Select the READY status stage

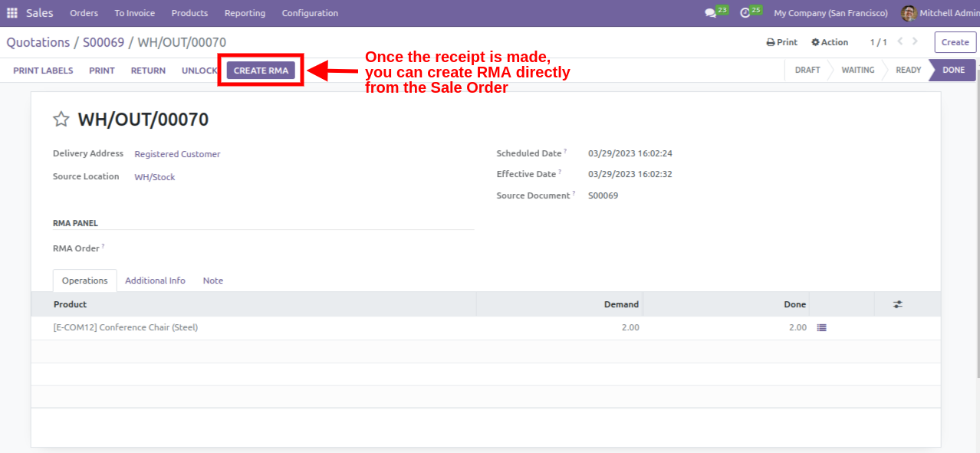908,70
